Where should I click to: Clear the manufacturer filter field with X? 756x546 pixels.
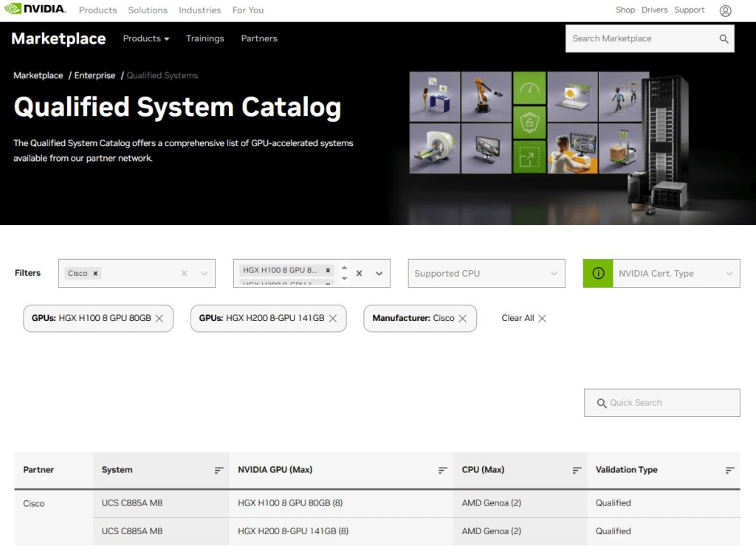point(184,273)
